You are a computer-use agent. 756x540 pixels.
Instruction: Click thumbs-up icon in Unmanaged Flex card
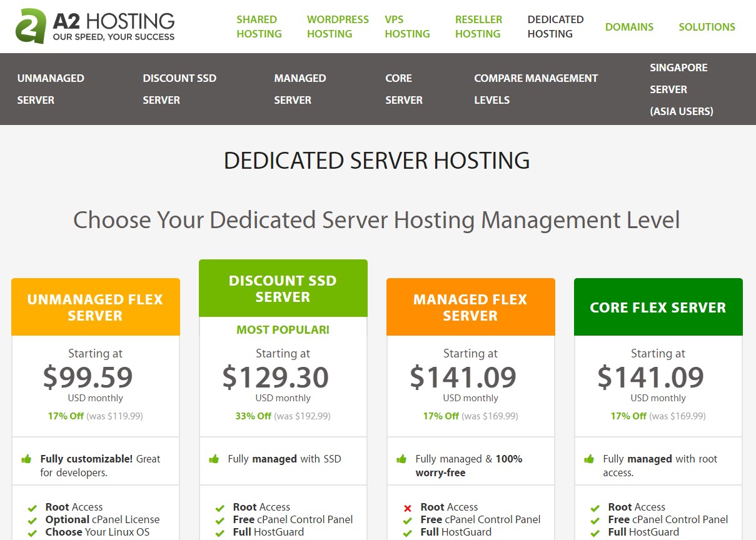click(x=26, y=459)
